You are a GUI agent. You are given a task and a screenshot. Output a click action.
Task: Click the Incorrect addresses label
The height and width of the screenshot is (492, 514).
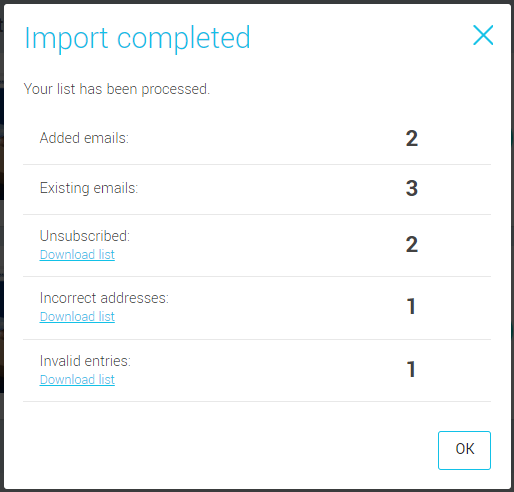tap(104, 298)
